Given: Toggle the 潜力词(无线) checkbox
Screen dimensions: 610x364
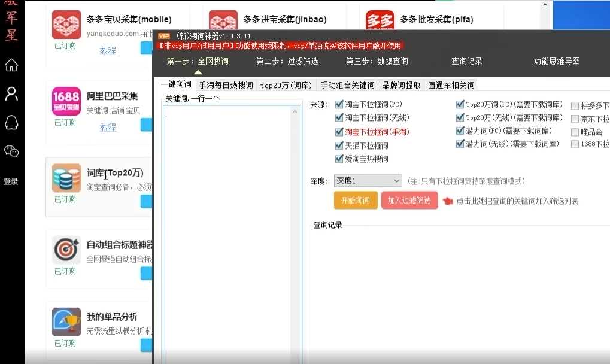Looking at the screenshot, I should pos(460,144).
